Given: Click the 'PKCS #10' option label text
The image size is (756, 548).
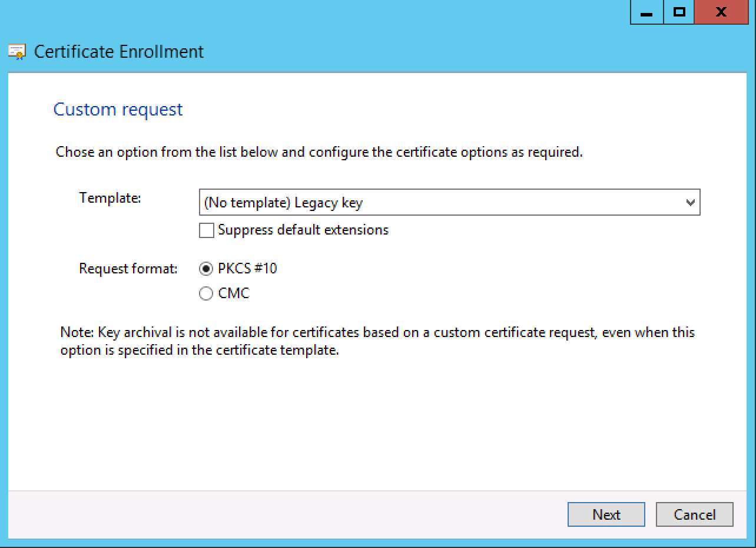Looking at the screenshot, I should (247, 269).
